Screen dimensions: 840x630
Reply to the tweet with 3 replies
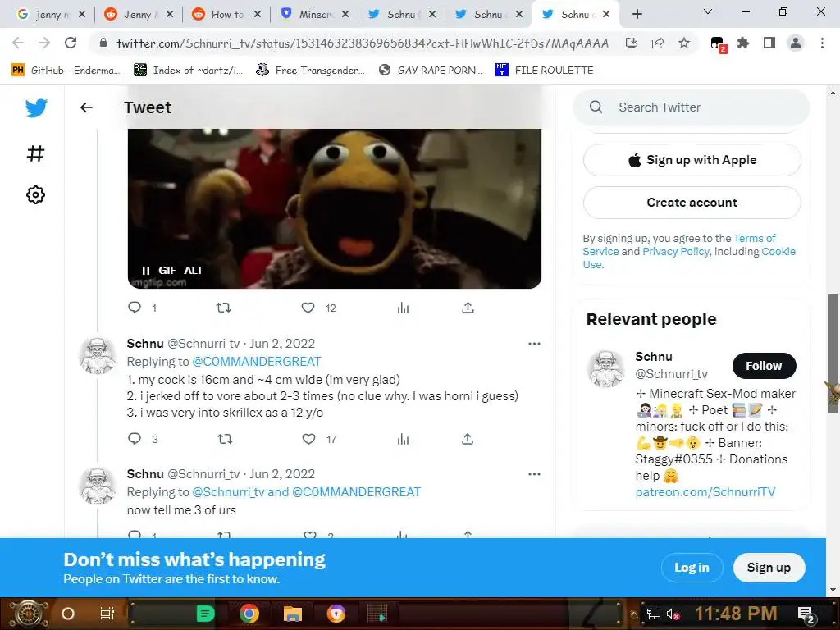[x=135, y=439]
